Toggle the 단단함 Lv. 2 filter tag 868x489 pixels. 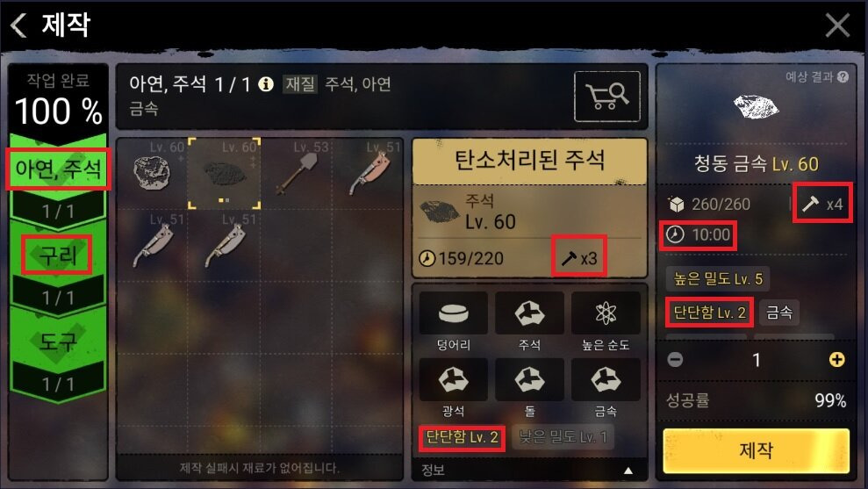point(463,437)
